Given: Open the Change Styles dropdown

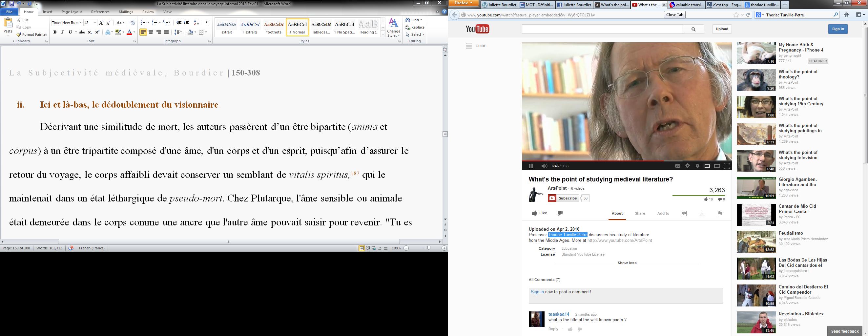Looking at the screenshot, I should (393, 28).
